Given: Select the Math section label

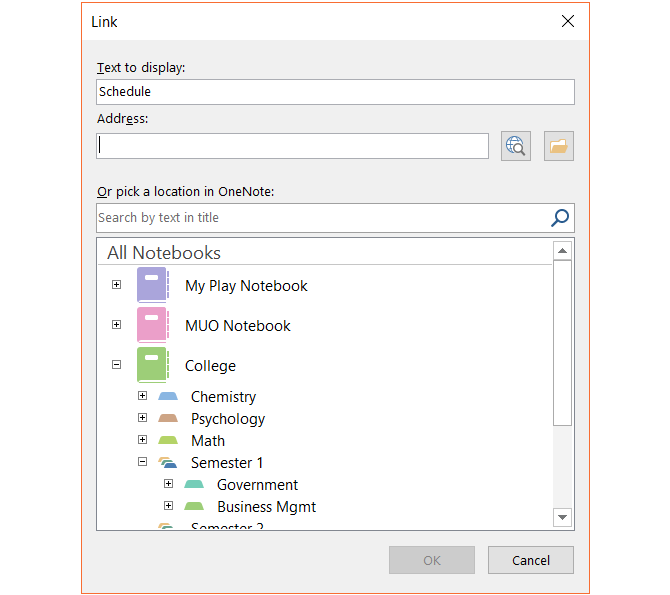Looking at the screenshot, I should pos(208,441).
